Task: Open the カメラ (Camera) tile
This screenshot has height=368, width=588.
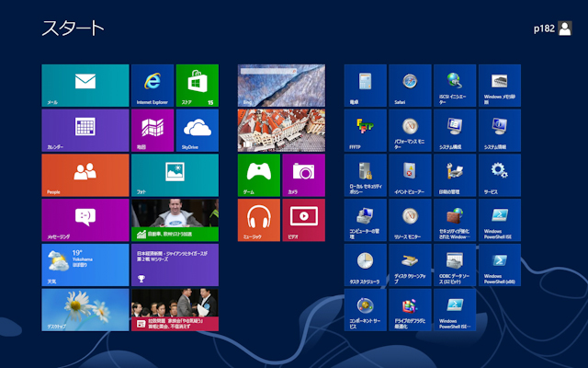Action: pos(304,176)
